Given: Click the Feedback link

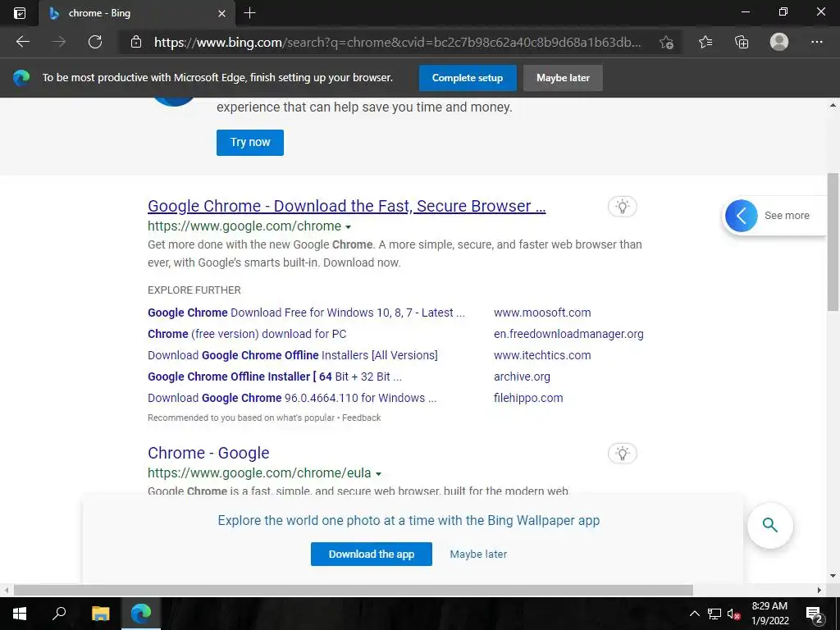Looking at the screenshot, I should click(x=362, y=418).
